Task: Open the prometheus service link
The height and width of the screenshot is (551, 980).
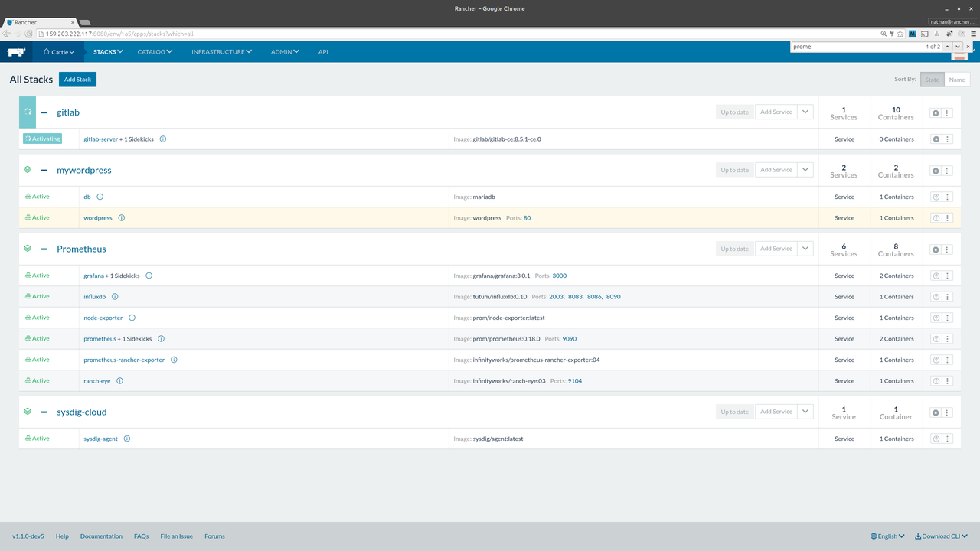Action: tap(100, 339)
